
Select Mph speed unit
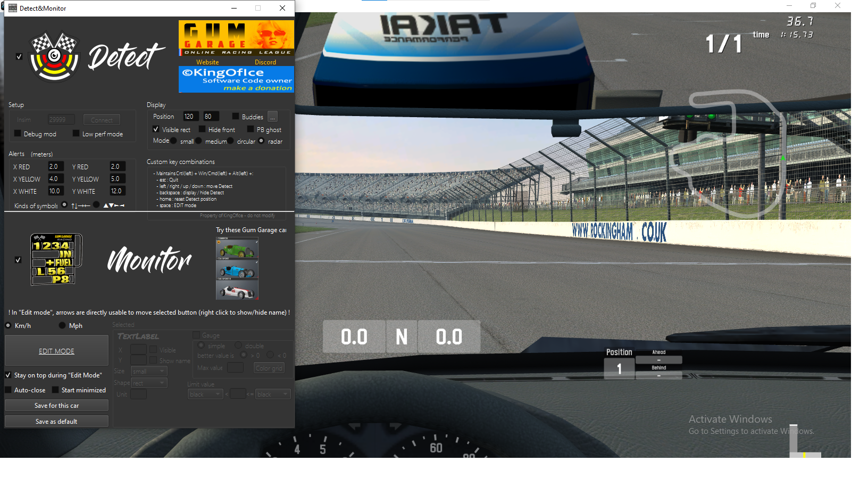(62, 325)
